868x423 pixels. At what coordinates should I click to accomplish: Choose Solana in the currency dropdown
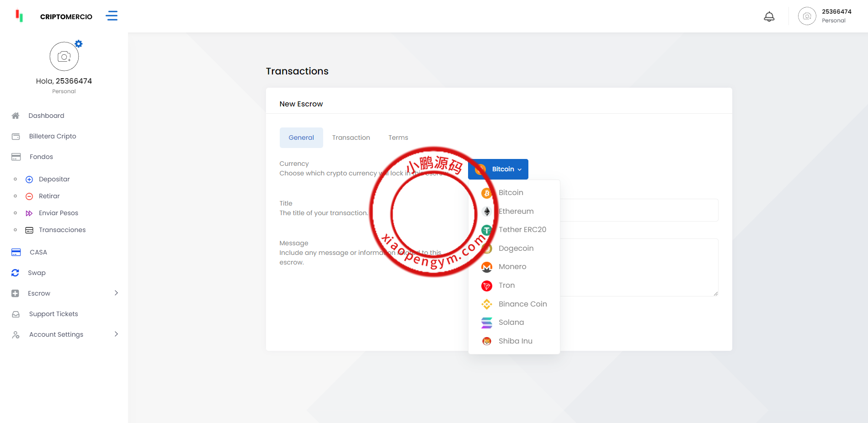511,323
